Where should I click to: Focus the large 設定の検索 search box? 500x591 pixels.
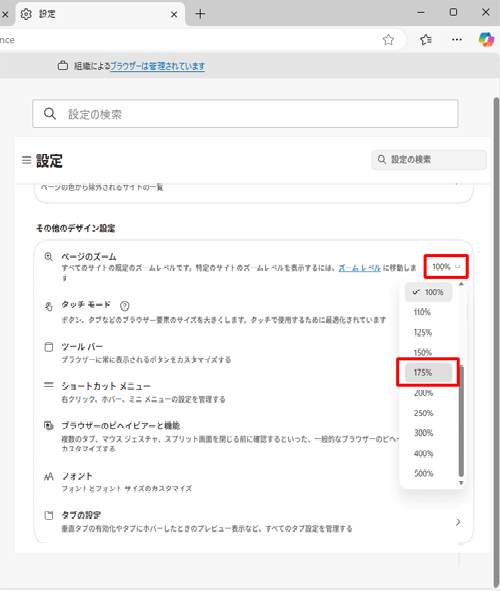point(245,114)
